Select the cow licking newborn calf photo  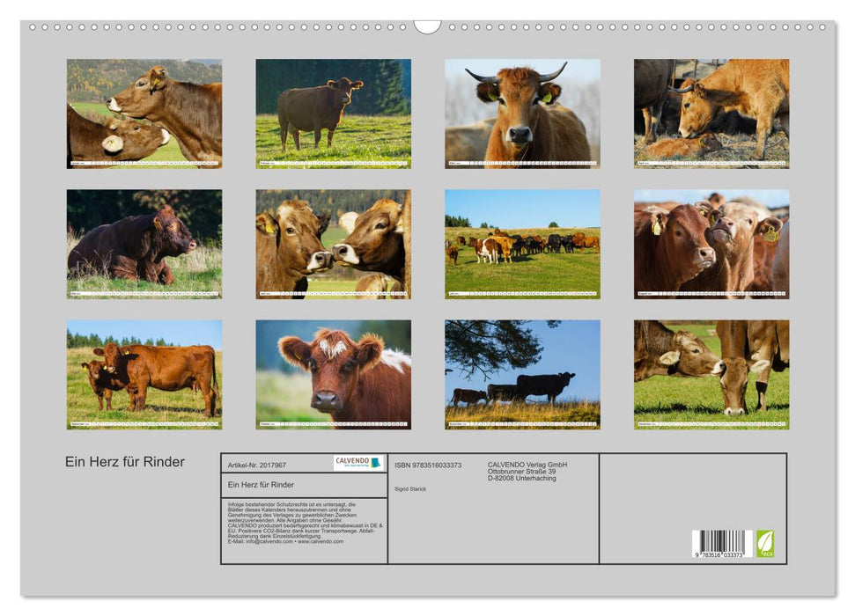point(711,114)
